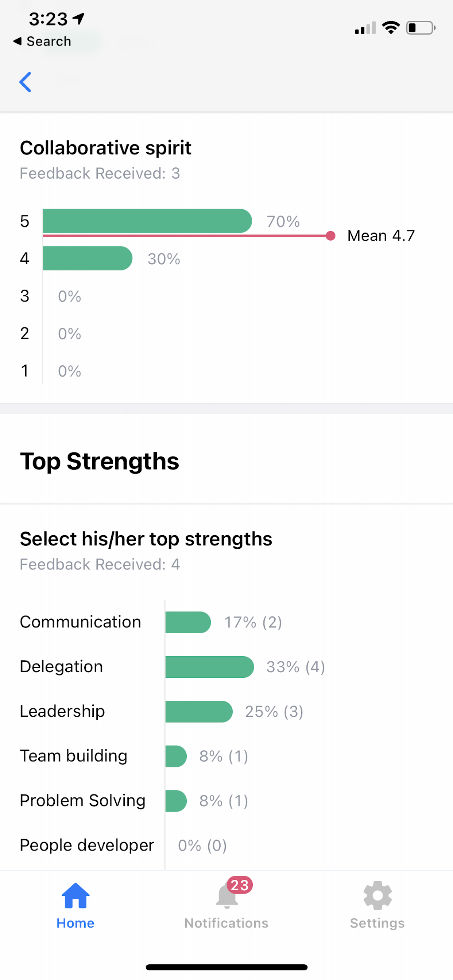Tap the blue back chevron
Image resolution: width=453 pixels, height=980 pixels.
25,82
